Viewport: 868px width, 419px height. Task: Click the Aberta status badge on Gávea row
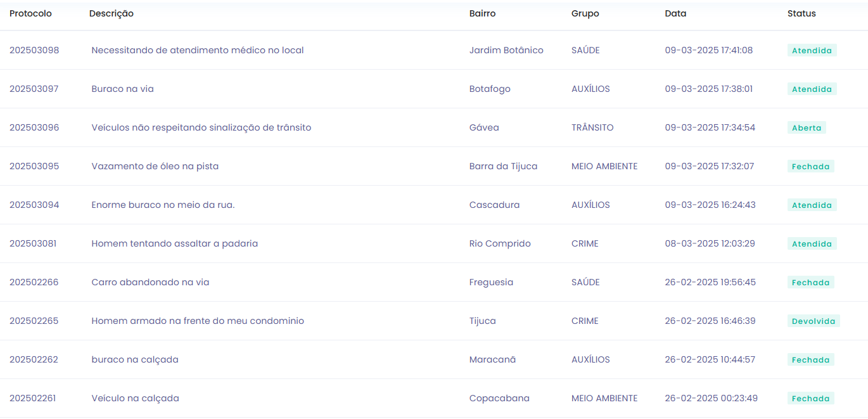(807, 127)
